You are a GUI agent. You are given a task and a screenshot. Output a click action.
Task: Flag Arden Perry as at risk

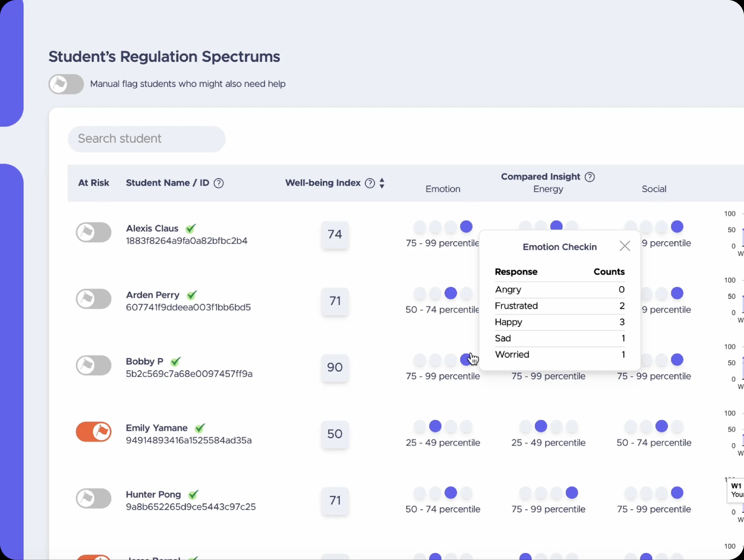click(94, 299)
